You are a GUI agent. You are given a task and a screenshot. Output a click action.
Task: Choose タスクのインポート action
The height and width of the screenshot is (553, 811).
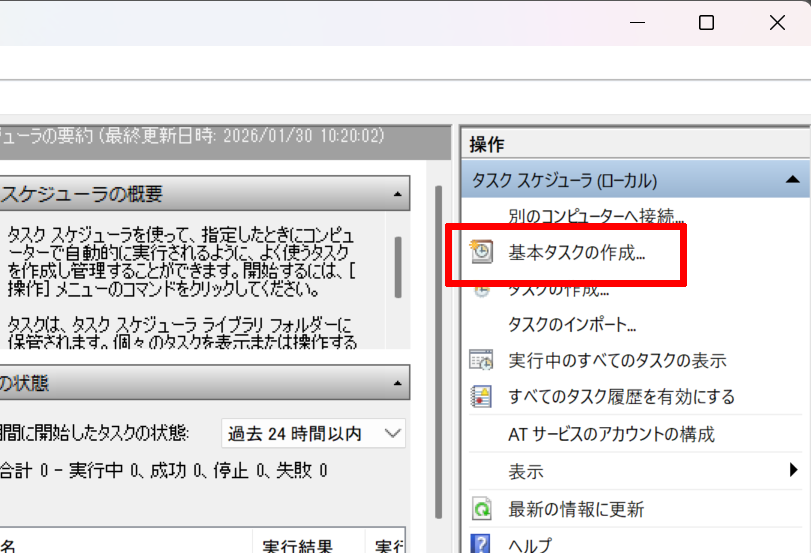tap(572, 324)
